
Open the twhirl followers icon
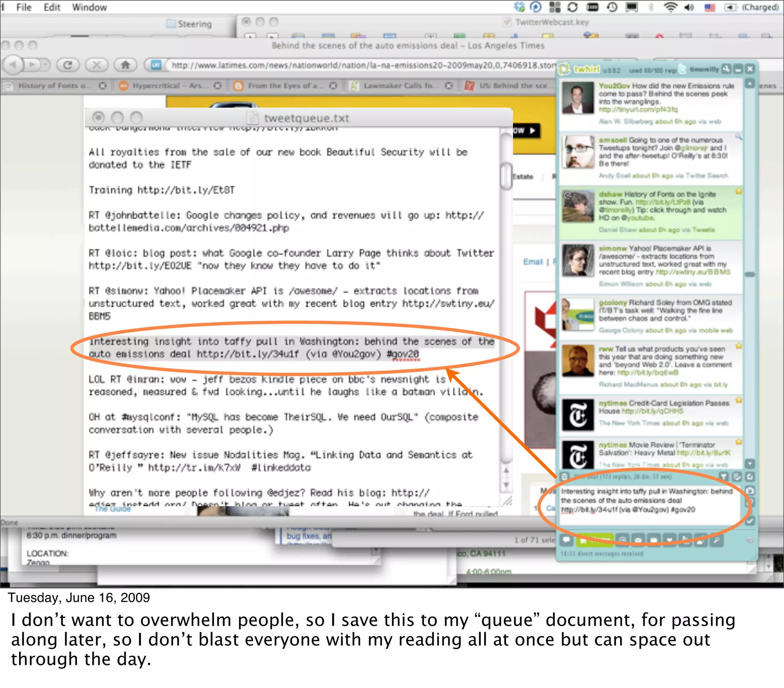coord(701,540)
